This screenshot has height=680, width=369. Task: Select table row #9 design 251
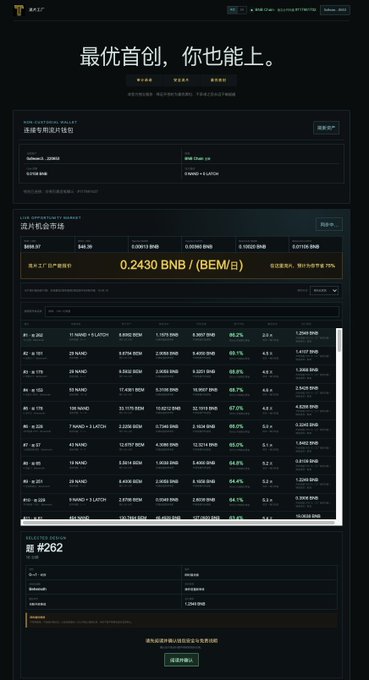coord(178,484)
